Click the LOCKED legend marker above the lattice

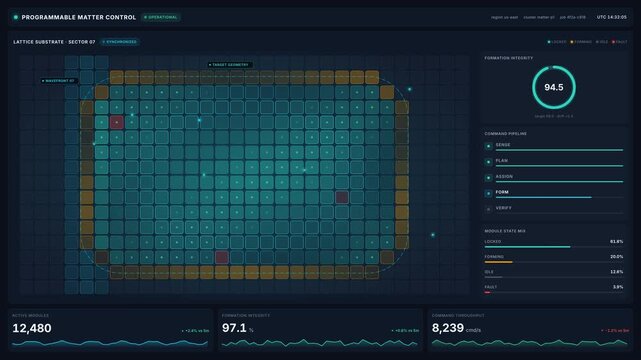pos(549,42)
